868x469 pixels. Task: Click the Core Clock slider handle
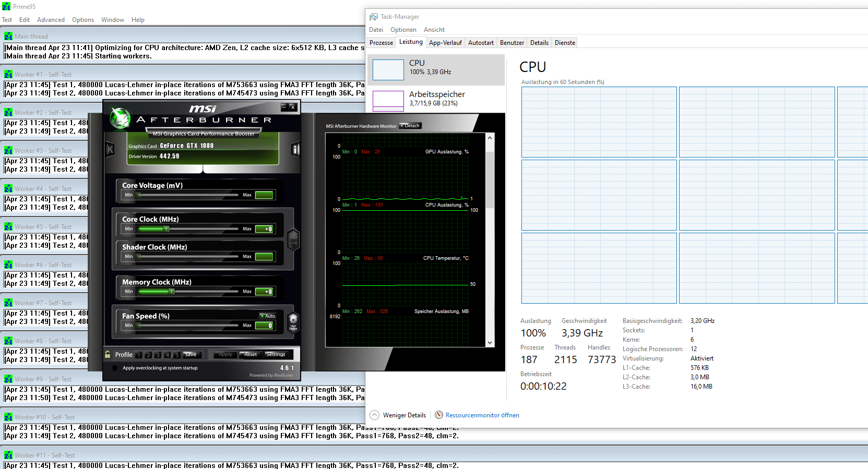tap(167, 229)
